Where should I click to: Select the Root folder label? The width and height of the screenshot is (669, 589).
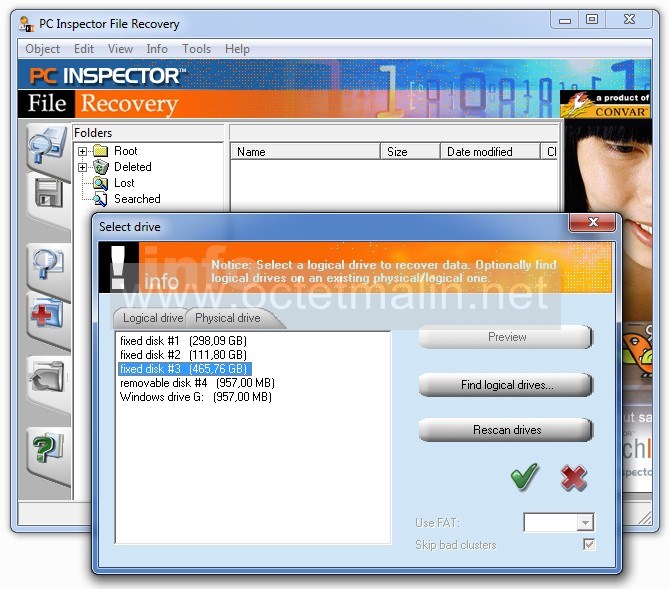click(125, 151)
